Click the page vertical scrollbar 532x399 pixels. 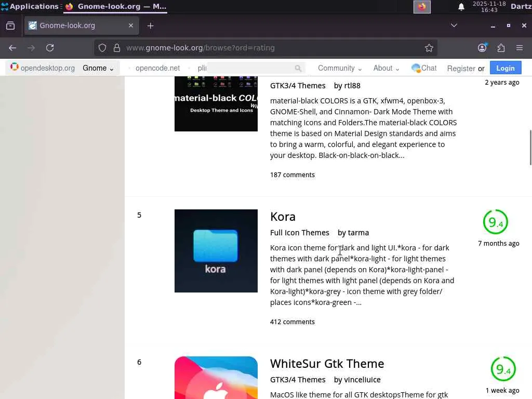click(530, 147)
